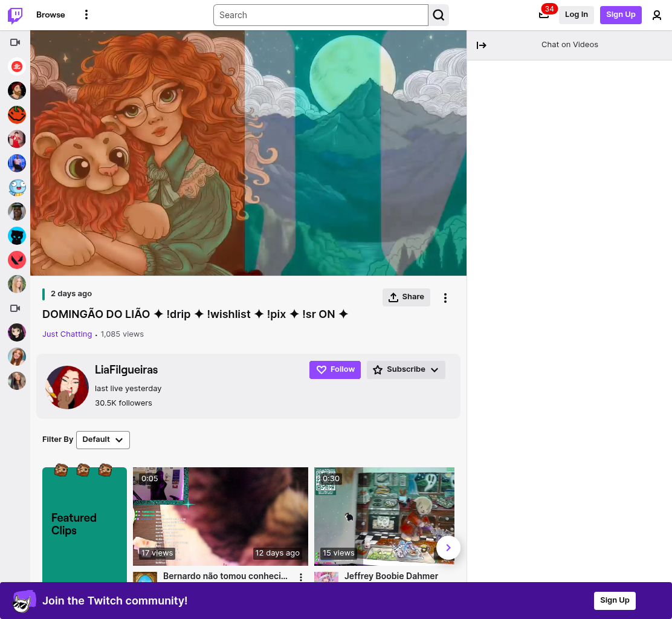Open the Featured Clips card
Screen dimensions: 672x619
(x=85, y=524)
